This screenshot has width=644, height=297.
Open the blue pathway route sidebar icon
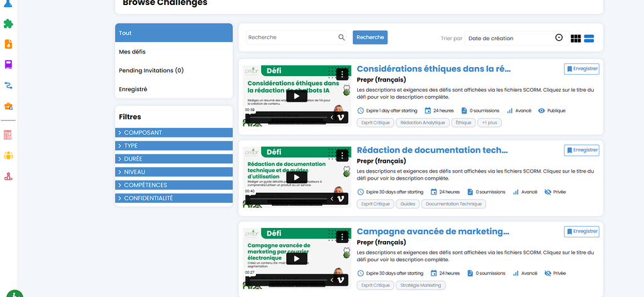click(8, 85)
